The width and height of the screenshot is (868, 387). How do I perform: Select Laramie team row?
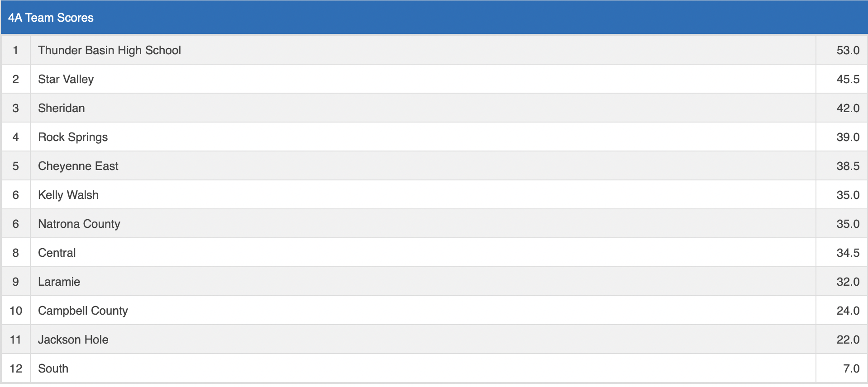coord(59,282)
